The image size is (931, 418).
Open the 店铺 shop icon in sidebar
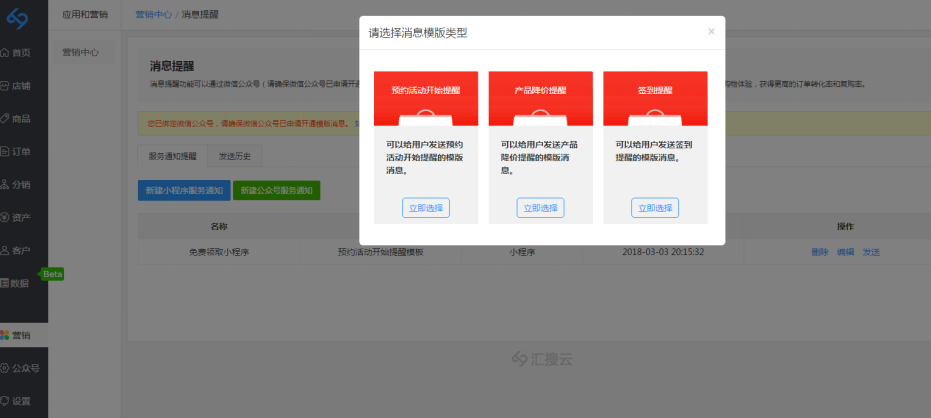tap(5, 85)
